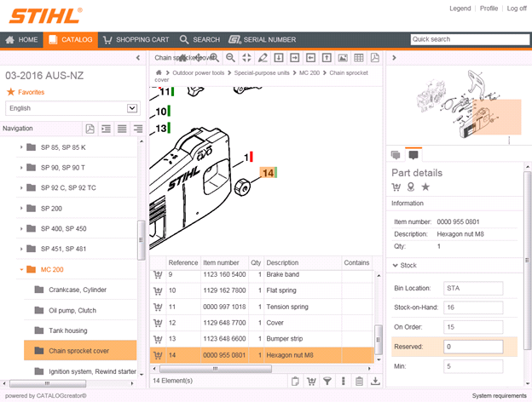Add Tension spring row to cart
This screenshot has height=402, width=532.
158,307
